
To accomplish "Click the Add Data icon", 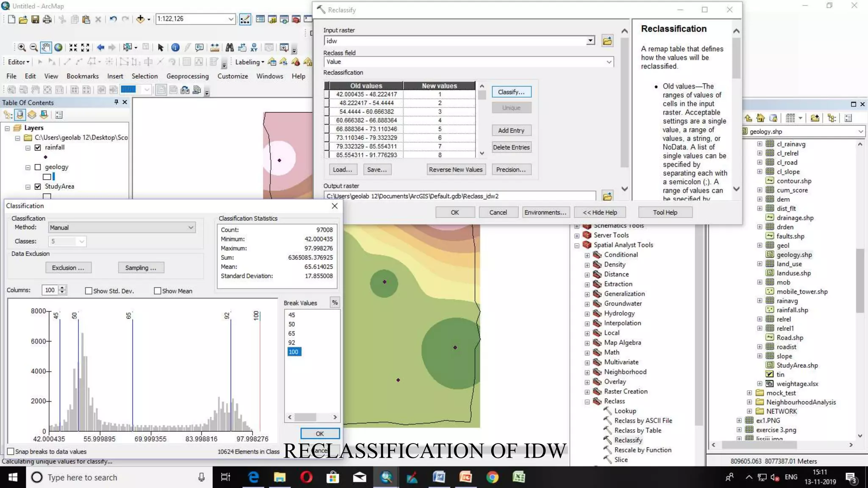I will pyautogui.click(x=140, y=19).
